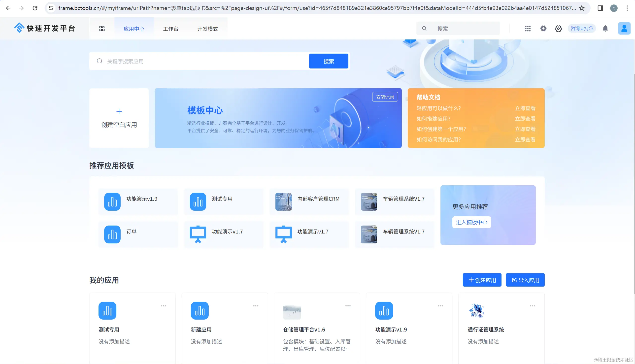Open the notification bell
Image resolution: width=635 pixels, height=364 pixels.
605,29
